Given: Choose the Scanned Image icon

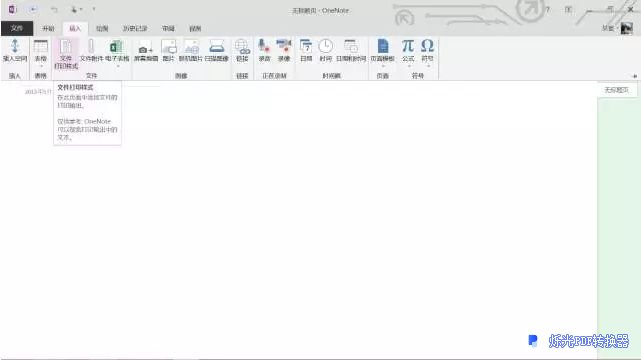Looking at the screenshot, I should coord(216,47).
